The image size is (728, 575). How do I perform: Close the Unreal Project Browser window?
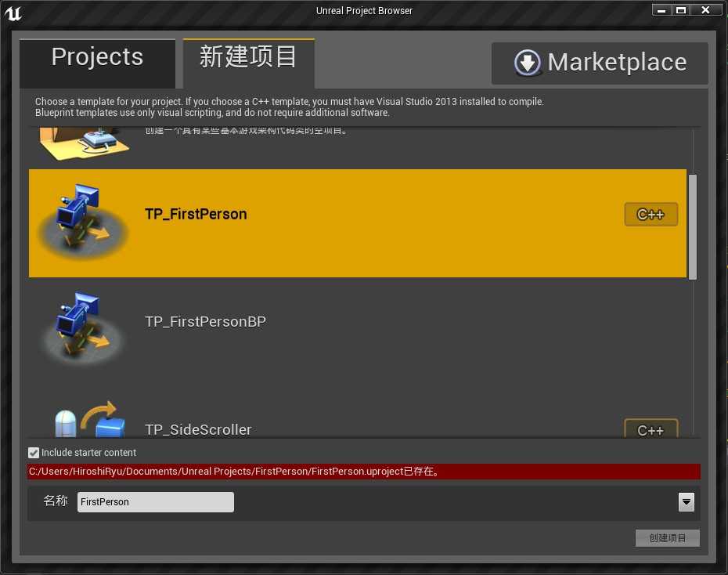pos(705,9)
